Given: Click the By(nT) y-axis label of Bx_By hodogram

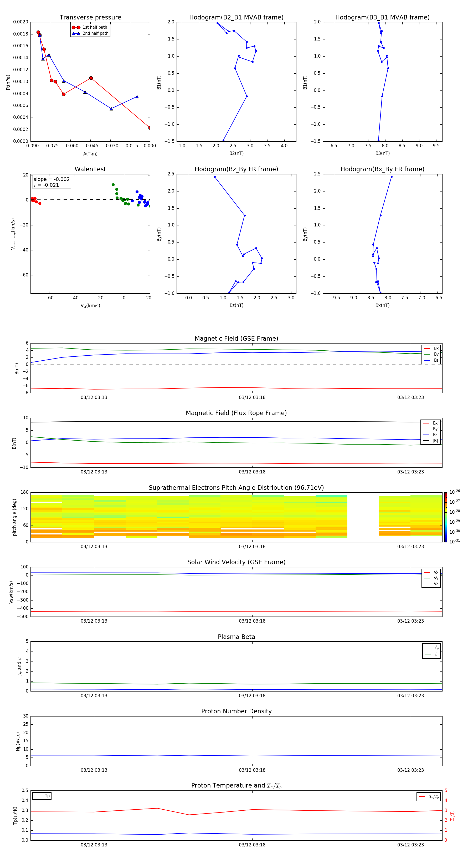Looking at the screenshot, I should click(x=305, y=234).
